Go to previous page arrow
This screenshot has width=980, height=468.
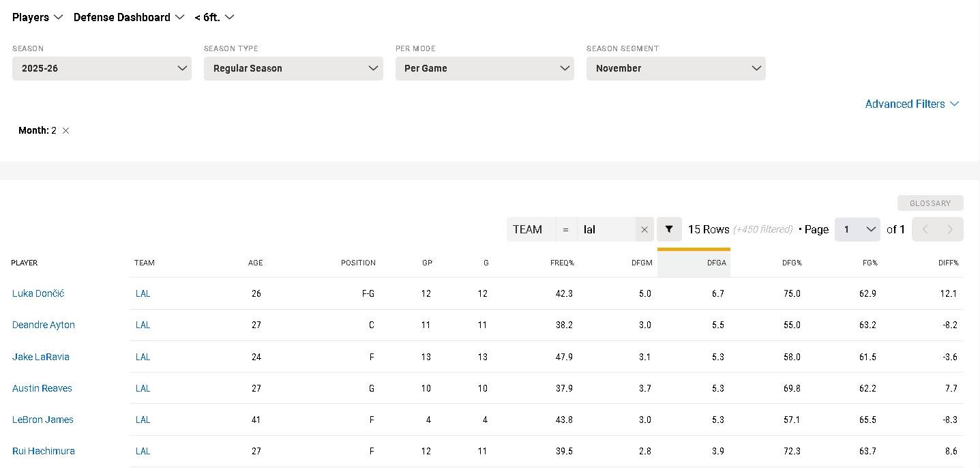[x=925, y=229]
